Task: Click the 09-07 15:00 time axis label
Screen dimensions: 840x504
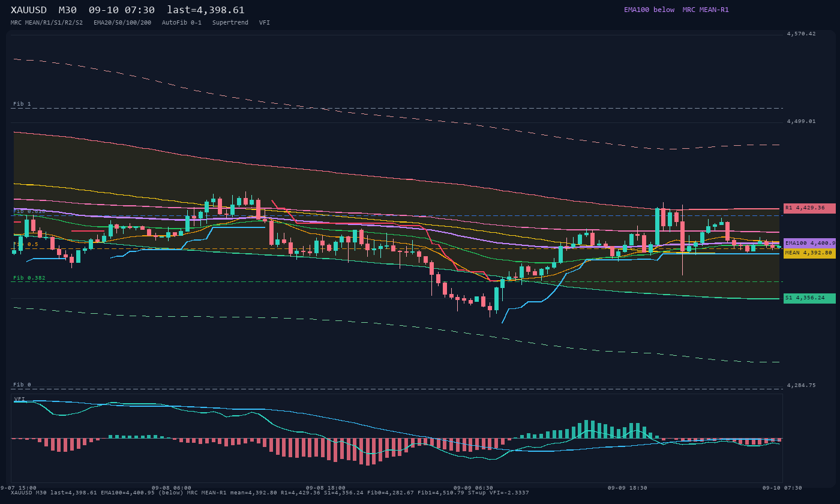Action: coord(18,488)
